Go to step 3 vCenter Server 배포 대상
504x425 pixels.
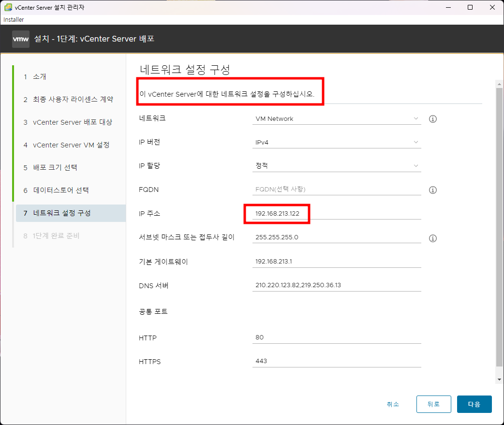68,122
